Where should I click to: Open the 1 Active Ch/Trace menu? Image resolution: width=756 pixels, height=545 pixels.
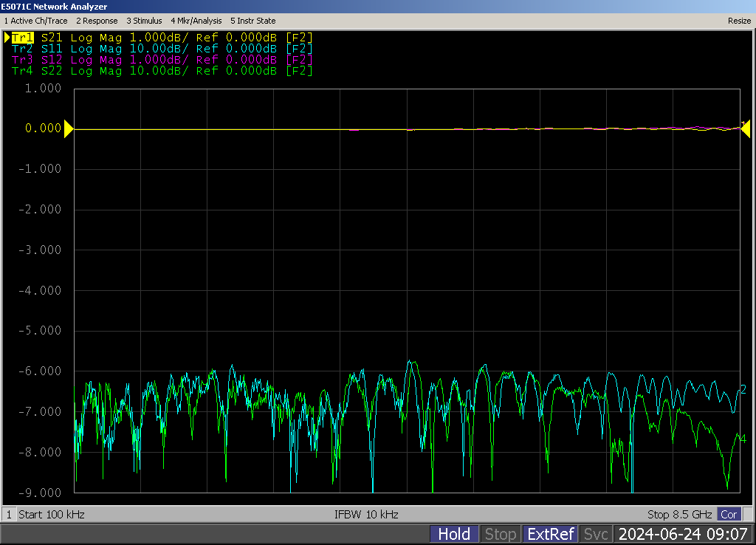coord(35,21)
